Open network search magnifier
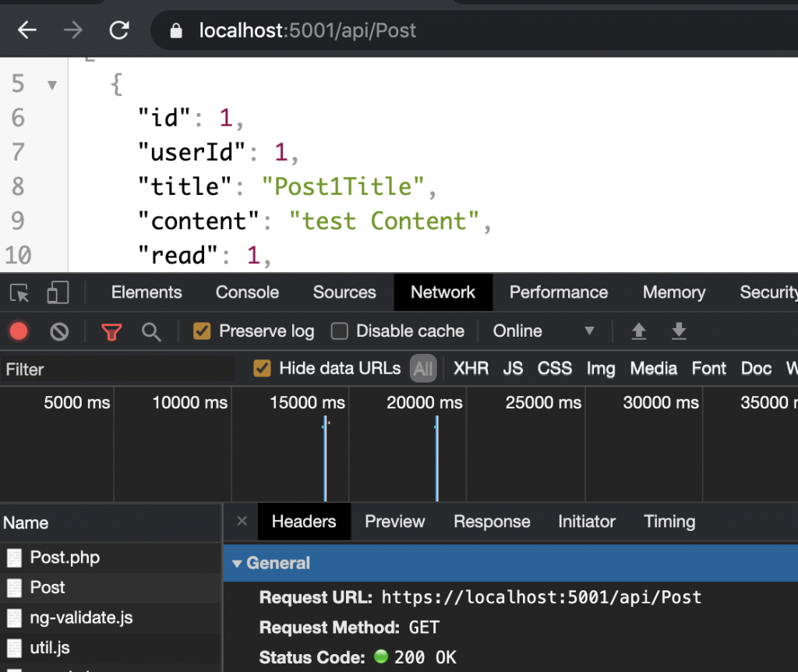 [x=151, y=332]
